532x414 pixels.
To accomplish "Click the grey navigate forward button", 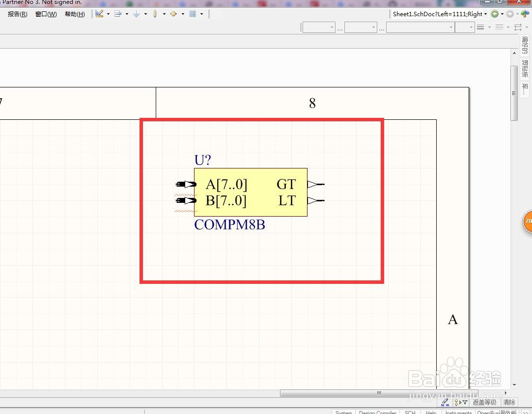I will point(509,14).
